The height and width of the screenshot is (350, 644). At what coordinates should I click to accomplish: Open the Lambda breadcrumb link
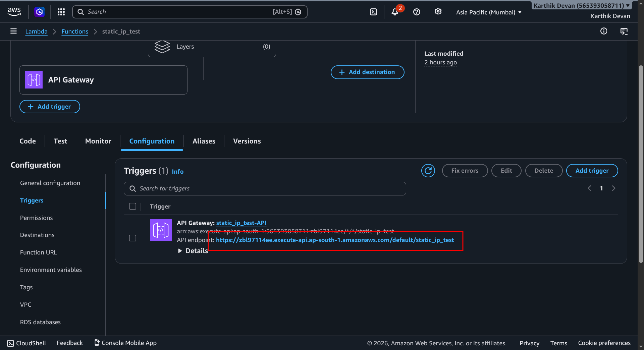[x=36, y=32]
